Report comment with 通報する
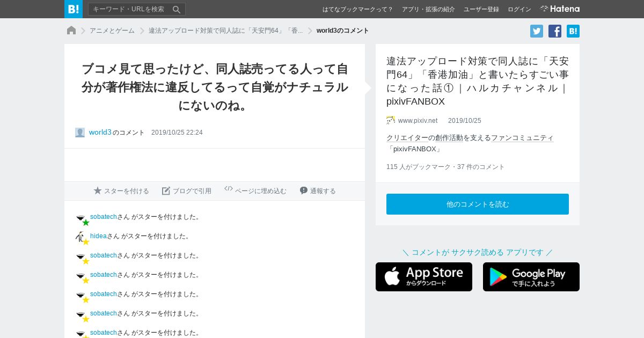 coord(318,190)
